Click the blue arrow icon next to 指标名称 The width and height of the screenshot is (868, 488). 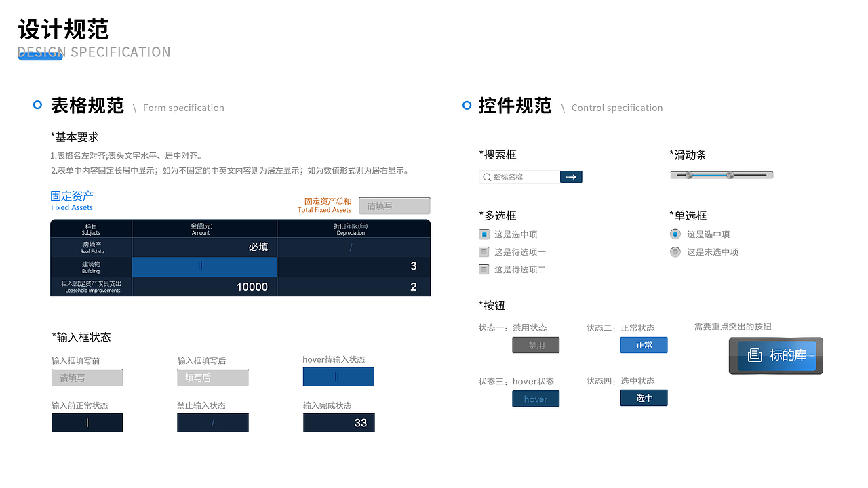571,177
